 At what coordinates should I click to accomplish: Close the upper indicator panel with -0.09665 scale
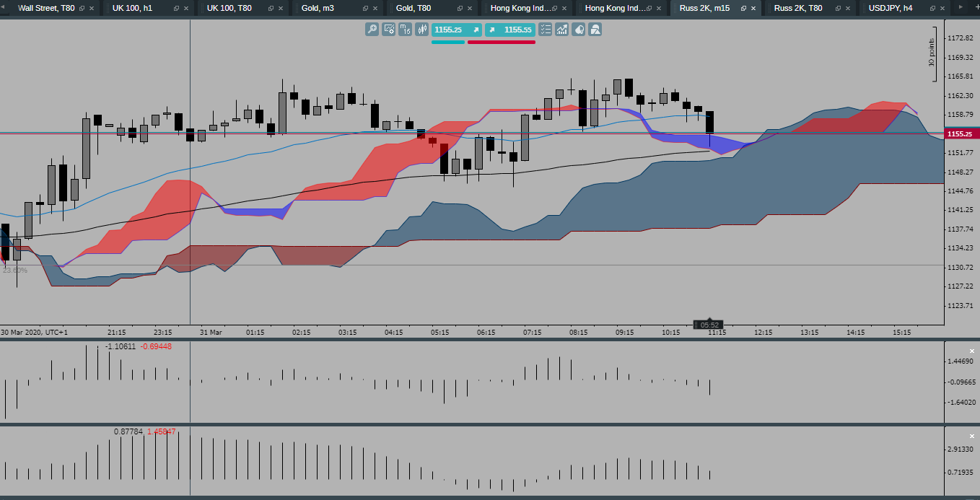(972, 351)
